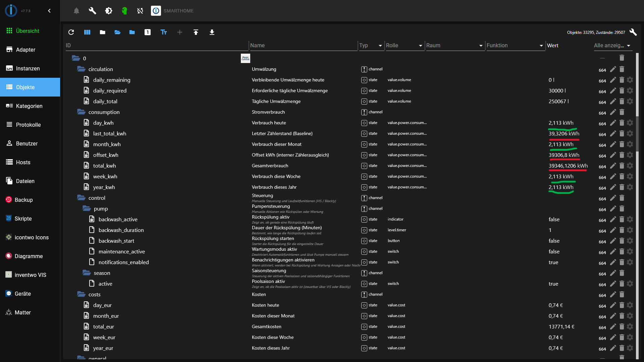Open notifications bell icon
Viewport: 644px width, 362px height.
click(76, 11)
